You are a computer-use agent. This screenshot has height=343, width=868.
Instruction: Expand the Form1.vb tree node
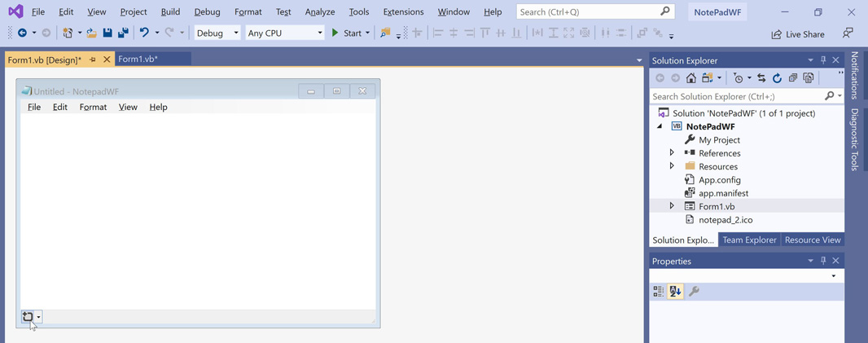click(x=672, y=206)
